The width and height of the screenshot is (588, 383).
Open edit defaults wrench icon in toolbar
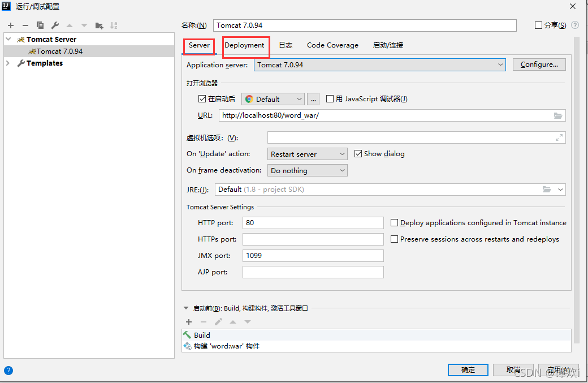coord(55,25)
